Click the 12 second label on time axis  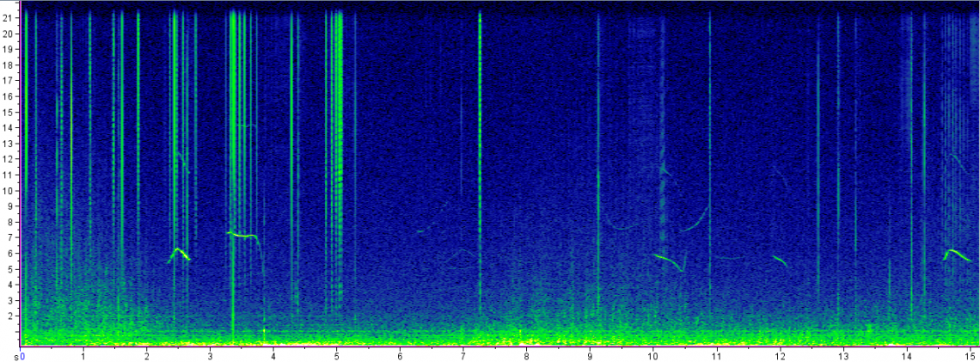tap(780, 356)
